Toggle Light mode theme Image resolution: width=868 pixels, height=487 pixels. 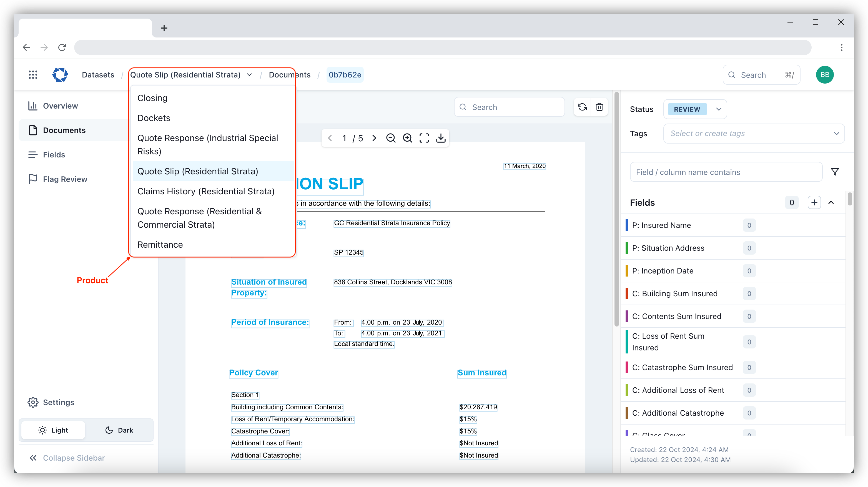[53, 429]
